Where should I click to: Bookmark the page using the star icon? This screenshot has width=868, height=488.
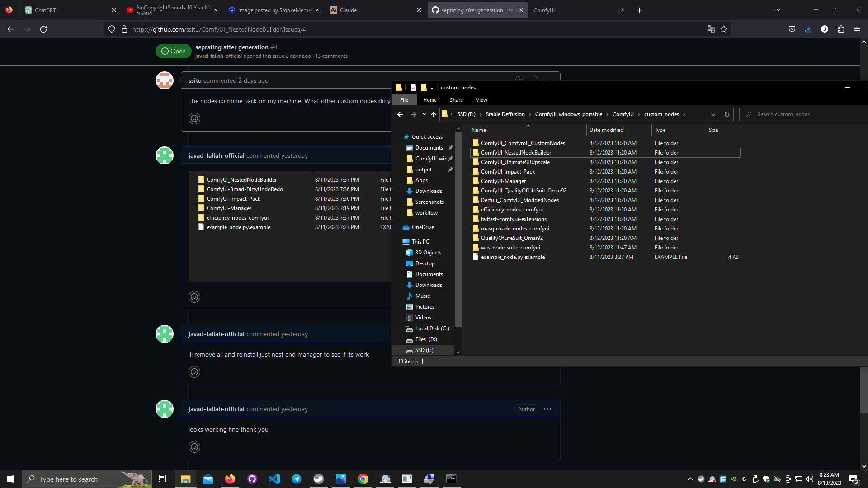tap(724, 29)
